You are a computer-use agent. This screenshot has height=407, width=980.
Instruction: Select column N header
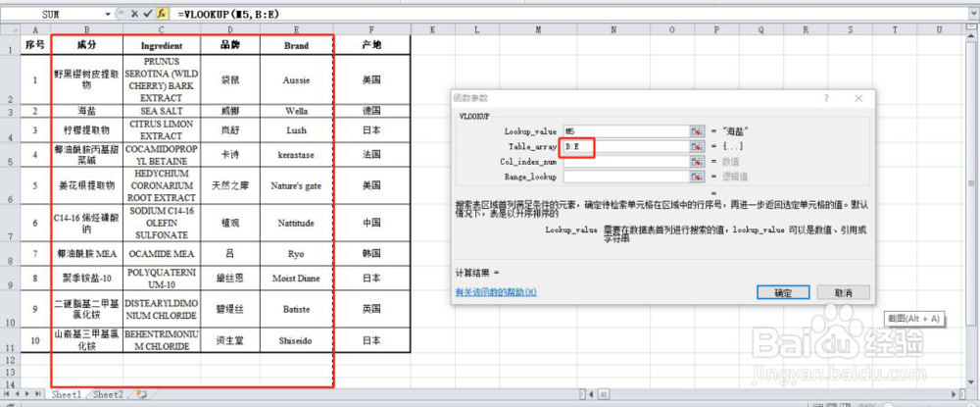pyautogui.click(x=612, y=29)
